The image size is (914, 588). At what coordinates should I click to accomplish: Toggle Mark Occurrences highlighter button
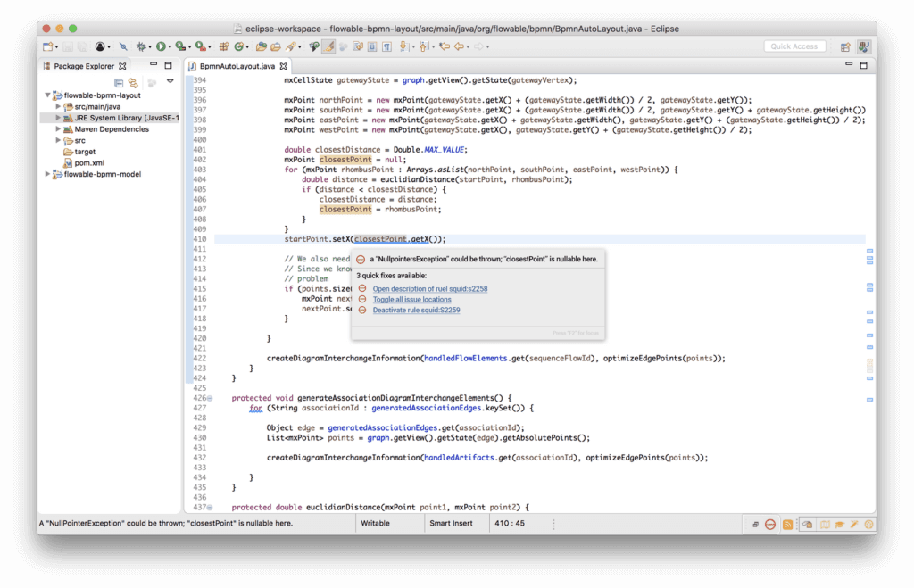point(328,46)
